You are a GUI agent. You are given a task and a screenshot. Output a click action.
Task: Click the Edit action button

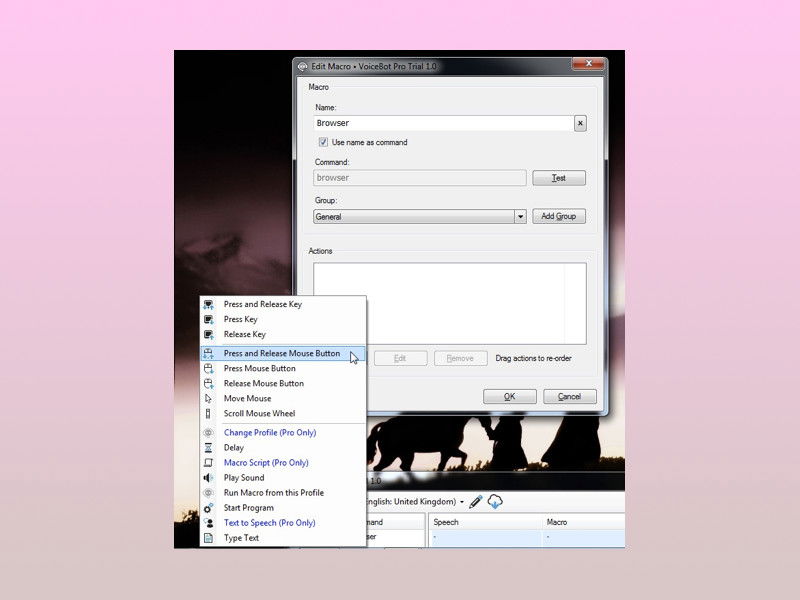pos(401,358)
